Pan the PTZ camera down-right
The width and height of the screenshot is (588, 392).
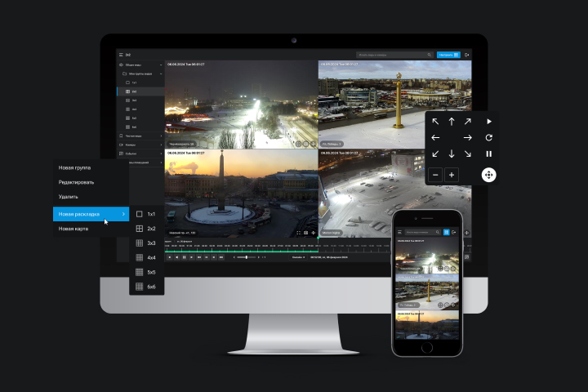(x=468, y=154)
